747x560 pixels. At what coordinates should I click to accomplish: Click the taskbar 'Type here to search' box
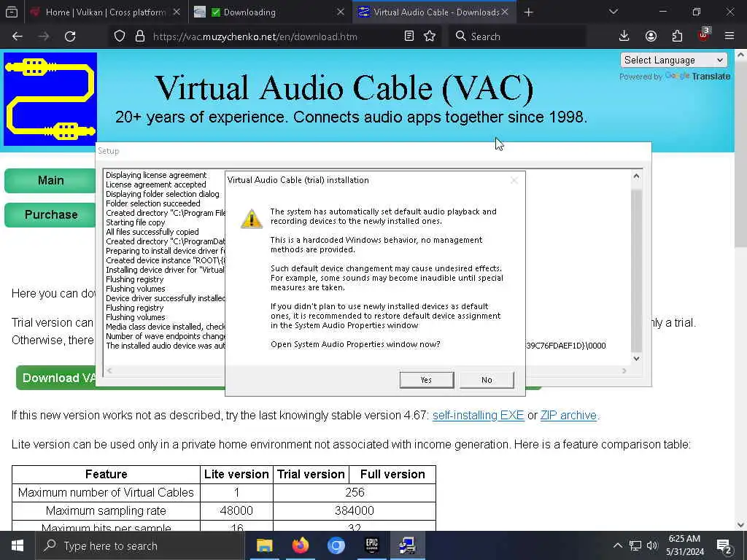coord(140,545)
